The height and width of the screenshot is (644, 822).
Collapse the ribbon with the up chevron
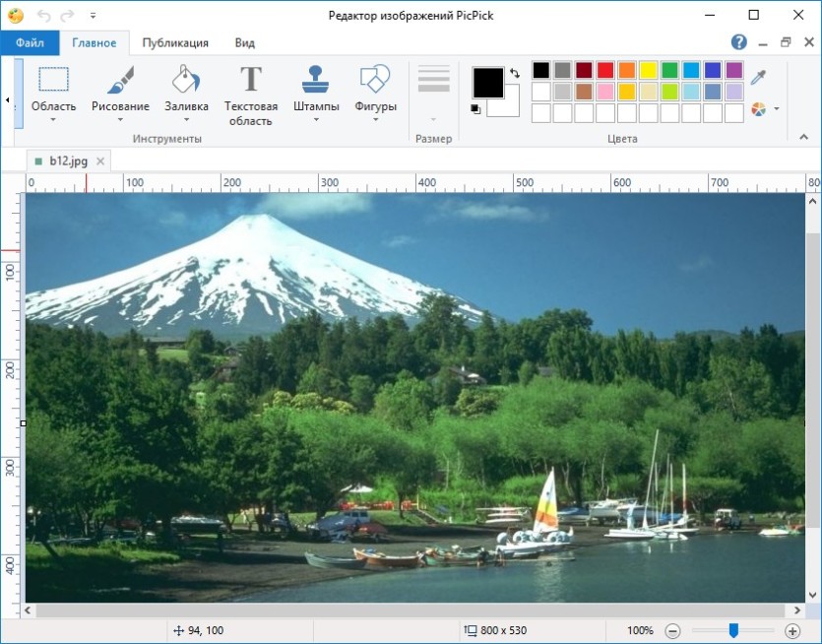pos(803,138)
